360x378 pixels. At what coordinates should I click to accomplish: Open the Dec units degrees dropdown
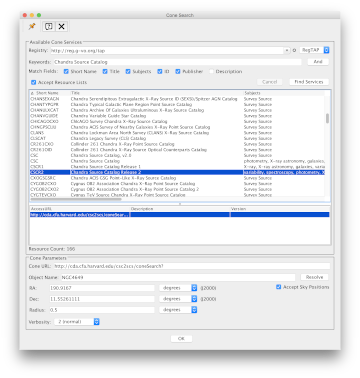tap(178, 299)
